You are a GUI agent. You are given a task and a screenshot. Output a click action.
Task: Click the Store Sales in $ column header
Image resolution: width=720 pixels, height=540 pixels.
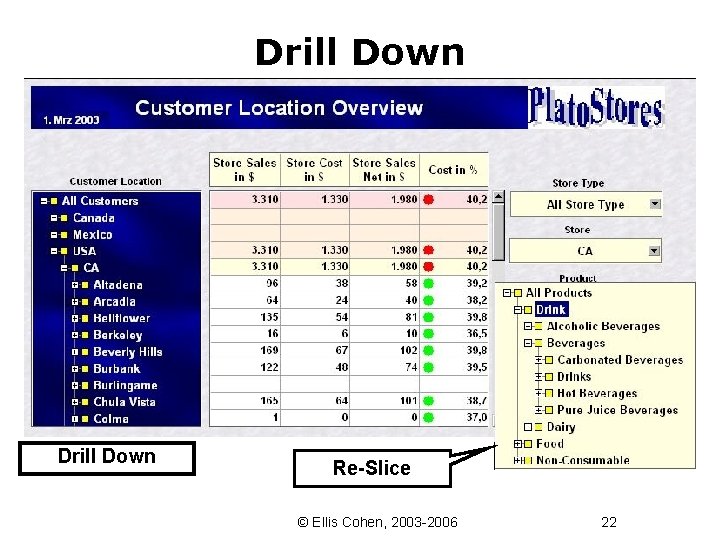click(x=245, y=169)
